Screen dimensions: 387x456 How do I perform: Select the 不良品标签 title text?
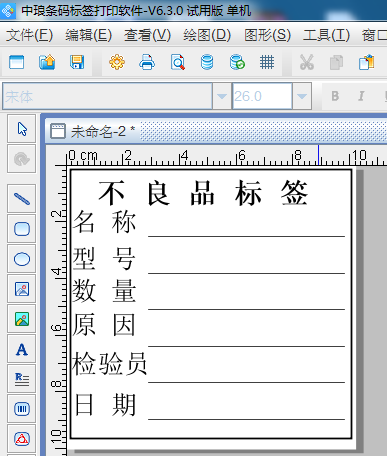click(203, 193)
